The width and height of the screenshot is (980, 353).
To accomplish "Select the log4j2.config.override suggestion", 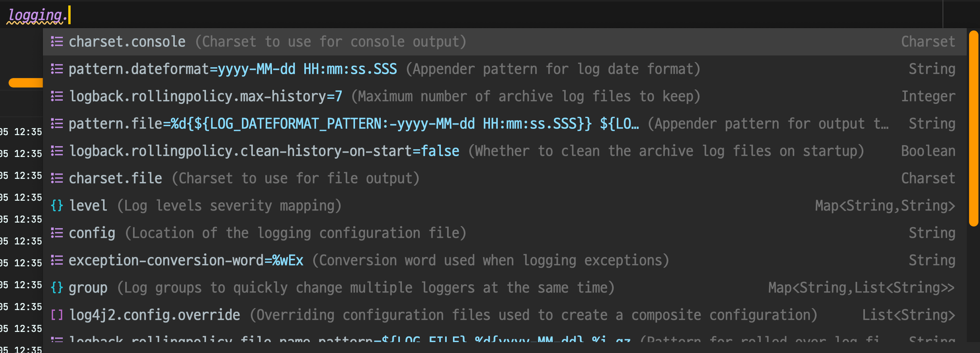I will [155, 315].
